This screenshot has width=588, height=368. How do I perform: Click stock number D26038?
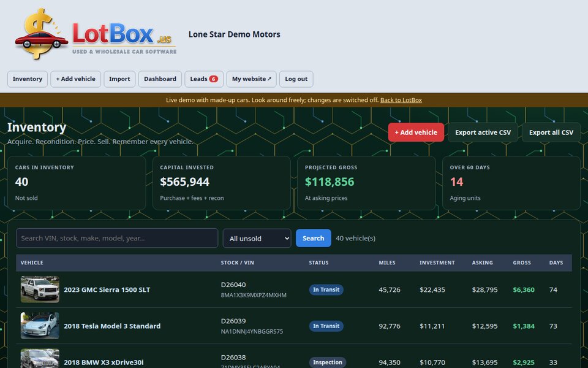pyautogui.click(x=233, y=358)
